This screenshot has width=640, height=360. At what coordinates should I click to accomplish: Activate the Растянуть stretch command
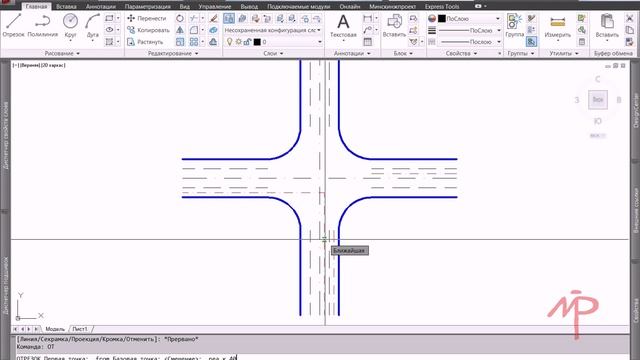(x=145, y=42)
